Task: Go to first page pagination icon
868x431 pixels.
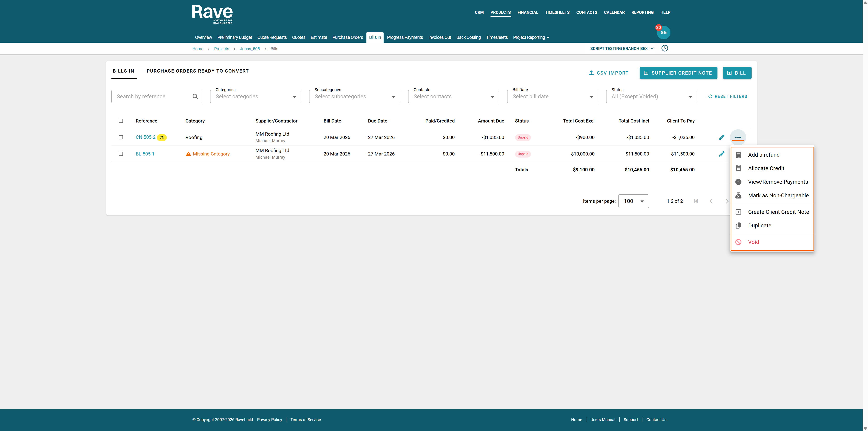Action: pyautogui.click(x=696, y=201)
